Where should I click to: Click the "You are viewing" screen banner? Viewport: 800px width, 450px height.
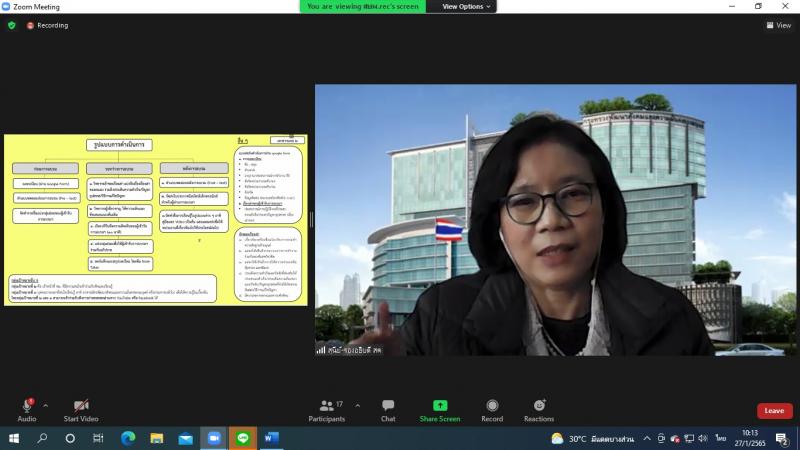point(363,7)
